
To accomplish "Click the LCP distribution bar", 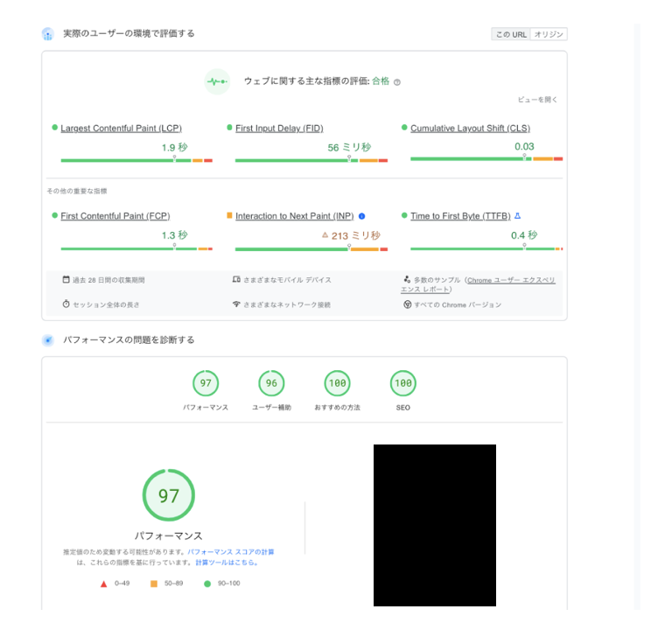I will tap(136, 160).
